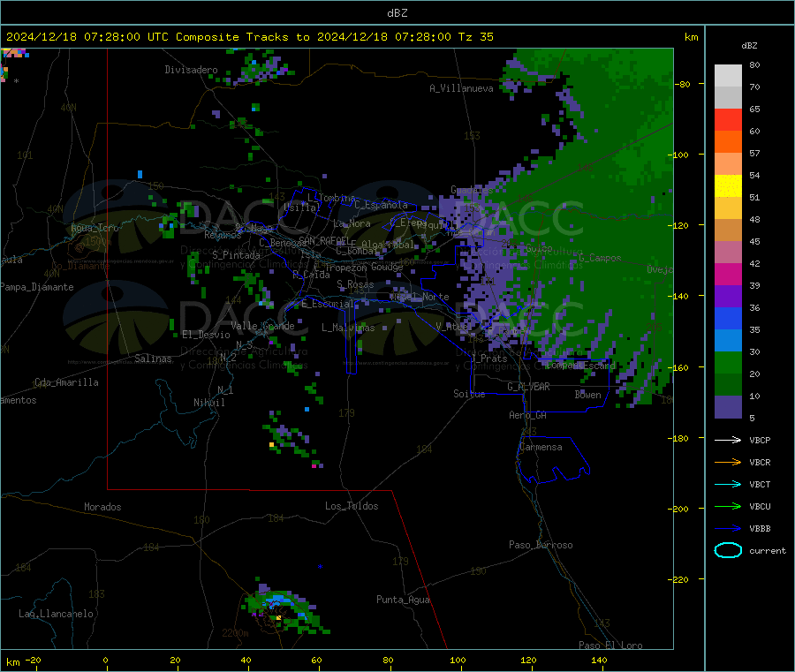Click the SAN_RAFAEL map label
This screenshot has width=795, height=672.
324,240
